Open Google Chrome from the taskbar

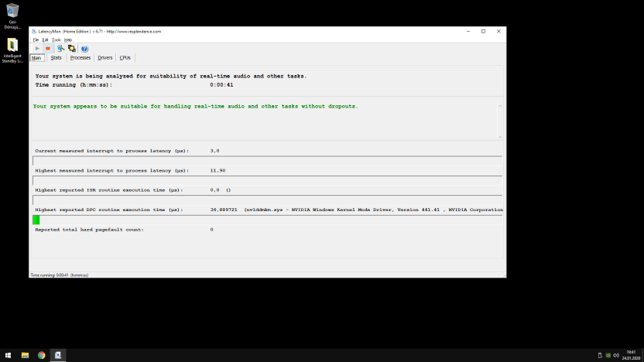[x=42, y=356]
